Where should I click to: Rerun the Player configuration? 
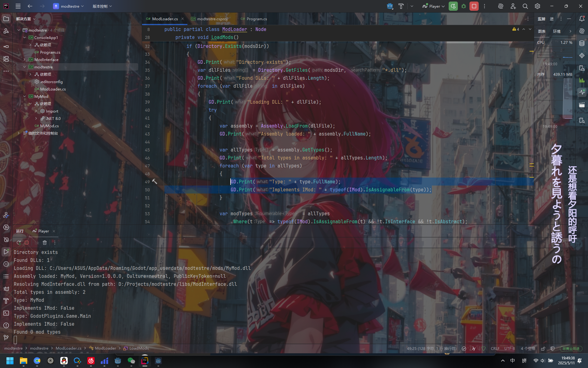tap(453, 6)
